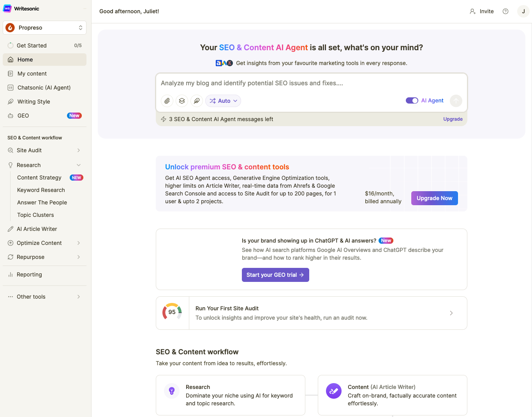The height and width of the screenshot is (417, 532).
Task: Open Content Strategy under Research
Action: click(39, 178)
